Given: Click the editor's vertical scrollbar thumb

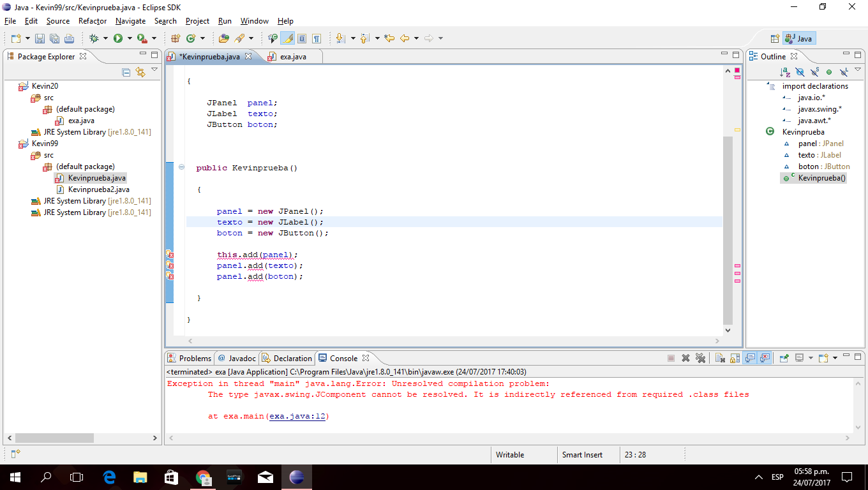Looking at the screenshot, I should click(728, 230).
